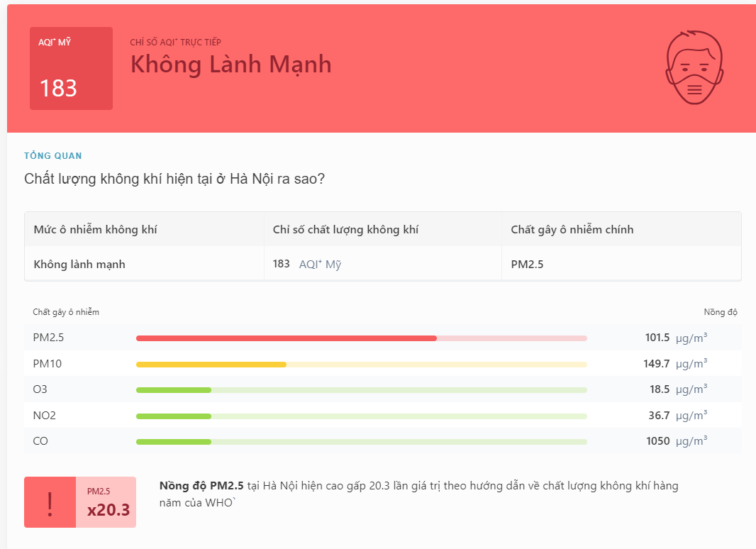This screenshot has width=756, height=549.
Task: Click the Không Lành Mạnh headline banner
Action: click(230, 65)
